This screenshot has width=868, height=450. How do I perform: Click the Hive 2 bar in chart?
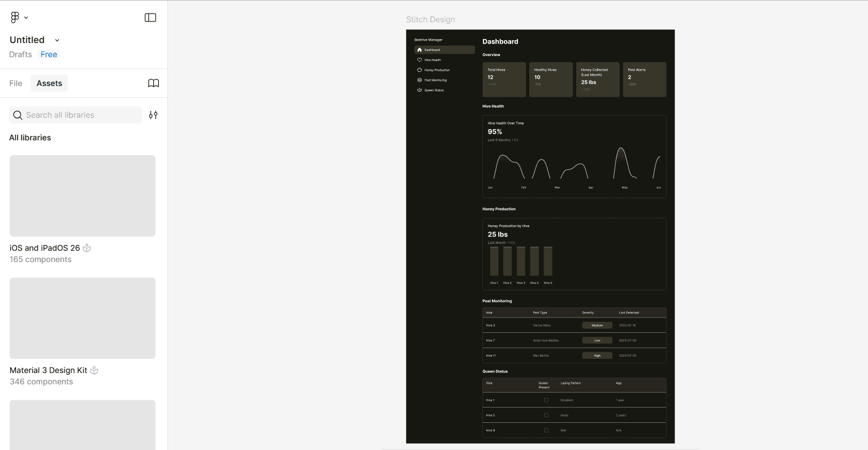coord(507,261)
